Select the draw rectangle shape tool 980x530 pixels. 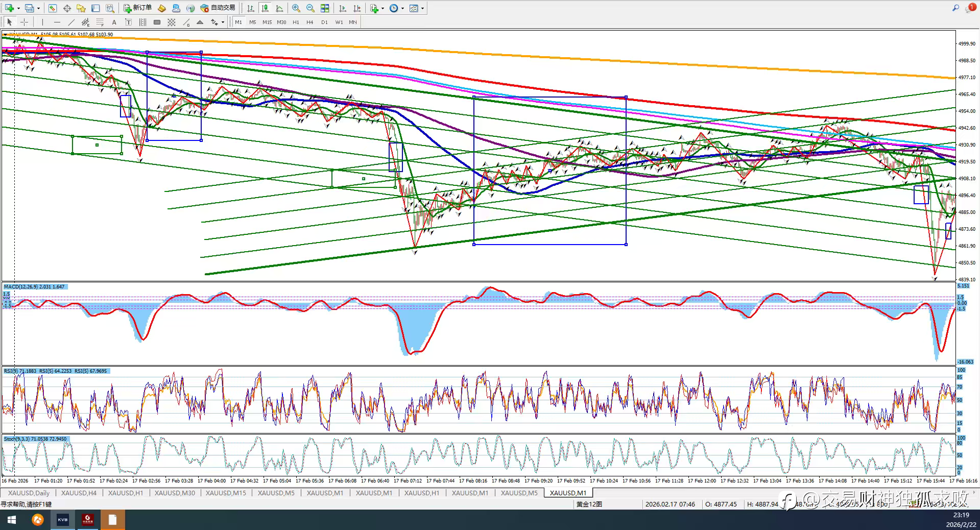157,22
